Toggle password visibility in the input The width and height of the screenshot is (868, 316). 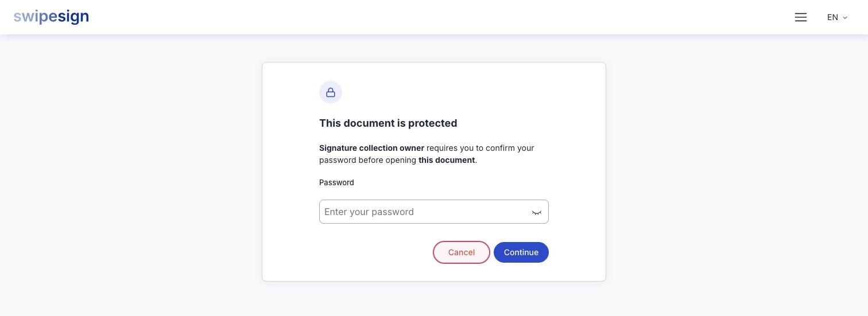[x=537, y=212]
